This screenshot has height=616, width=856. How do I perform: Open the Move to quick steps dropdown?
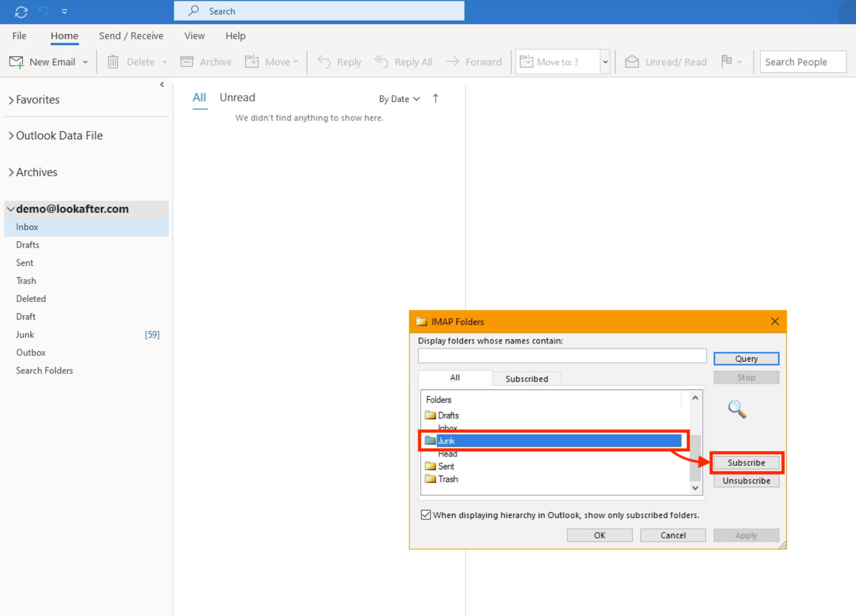point(605,62)
